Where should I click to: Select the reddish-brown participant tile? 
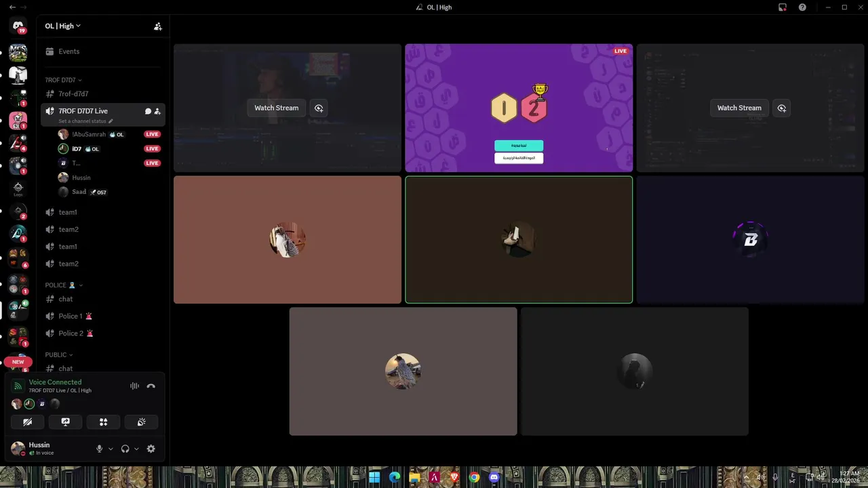[x=288, y=239]
